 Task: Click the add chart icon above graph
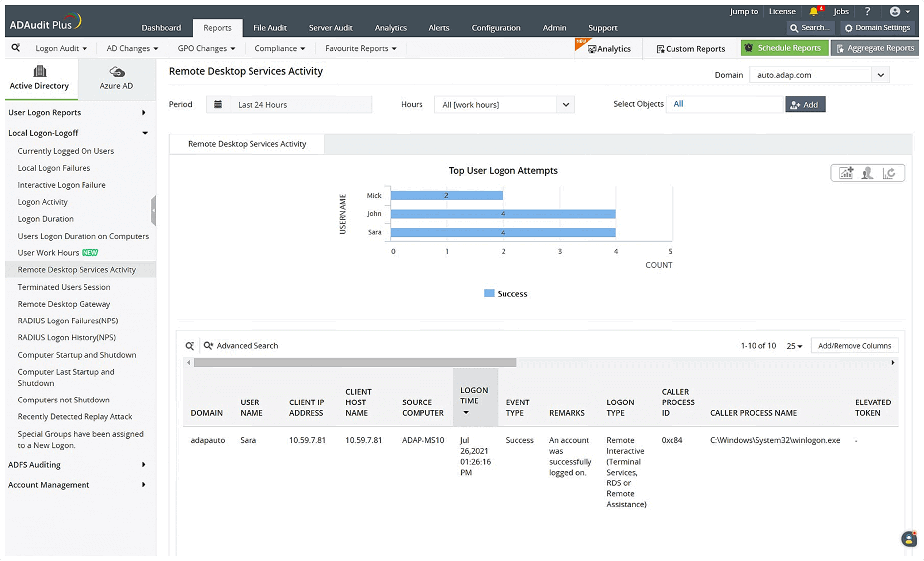tap(846, 173)
